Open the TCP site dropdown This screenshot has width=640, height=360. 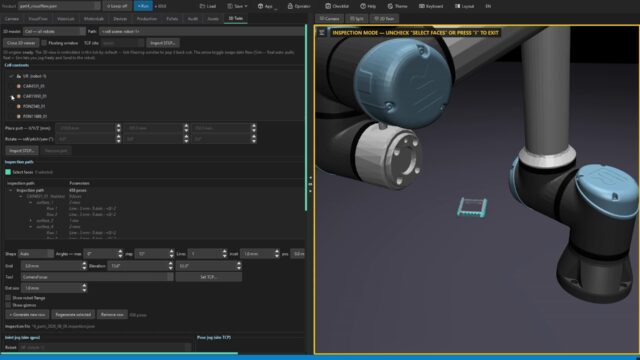122,43
